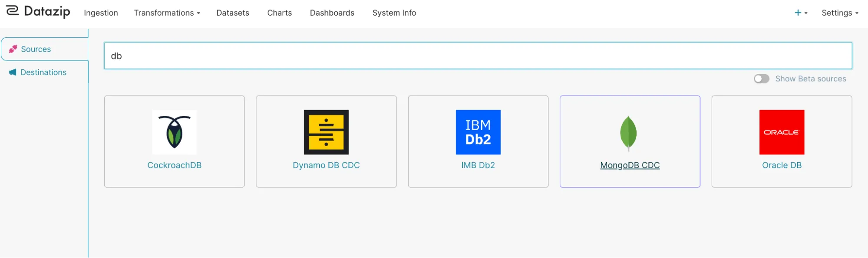Open the IMB Db2 source link
This screenshot has width=868, height=258.
[x=478, y=165]
